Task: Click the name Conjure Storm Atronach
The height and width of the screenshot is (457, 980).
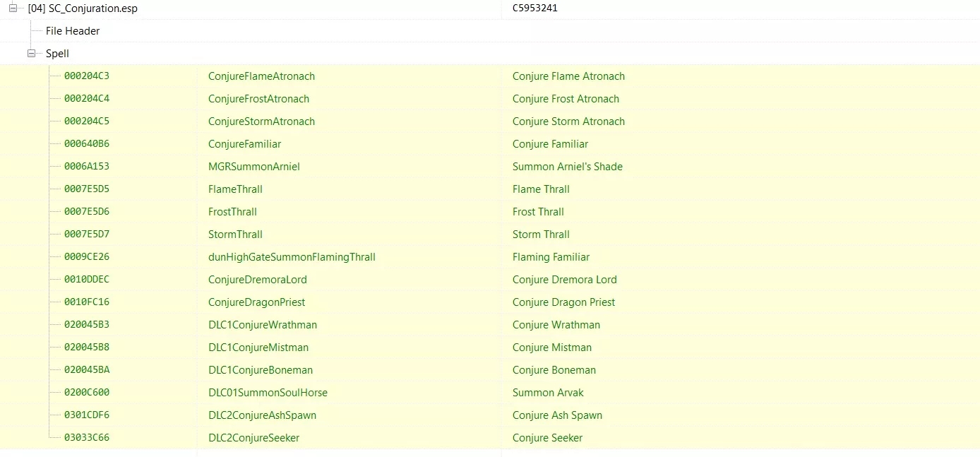Action: coord(568,121)
